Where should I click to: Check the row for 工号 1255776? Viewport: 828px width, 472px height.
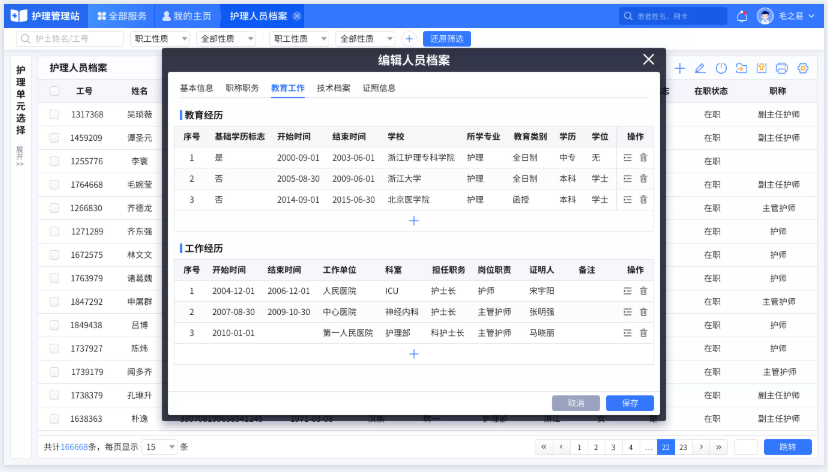coord(54,161)
